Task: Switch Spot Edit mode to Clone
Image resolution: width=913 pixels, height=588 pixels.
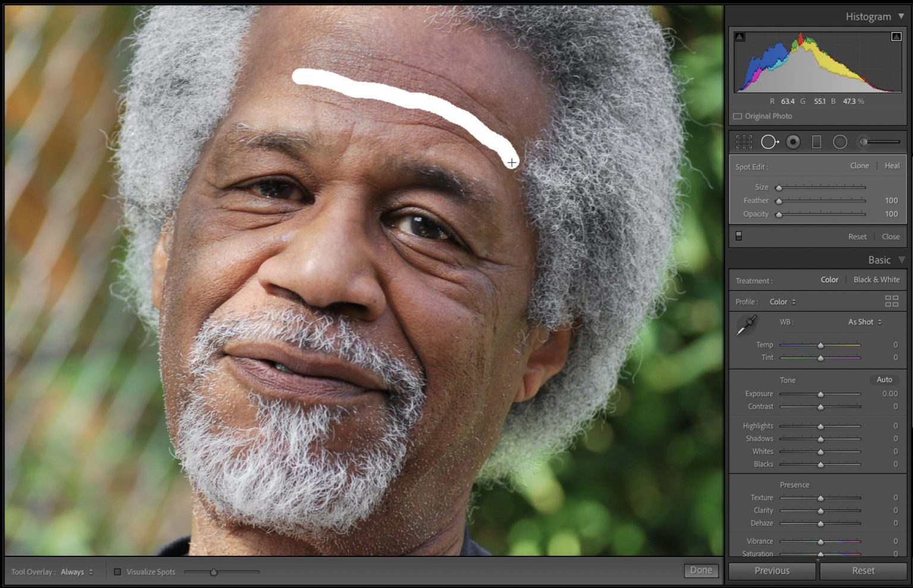Action: tap(860, 166)
